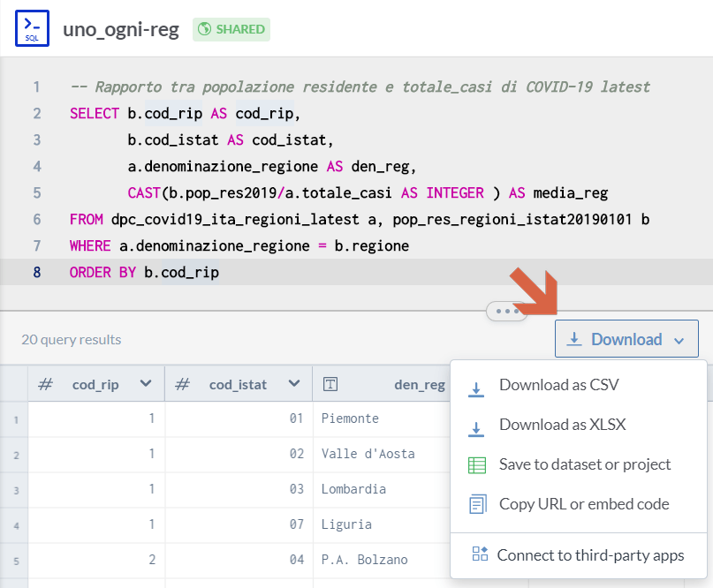
Task: Click the number type icon in cod_rip column
Action: point(46,384)
